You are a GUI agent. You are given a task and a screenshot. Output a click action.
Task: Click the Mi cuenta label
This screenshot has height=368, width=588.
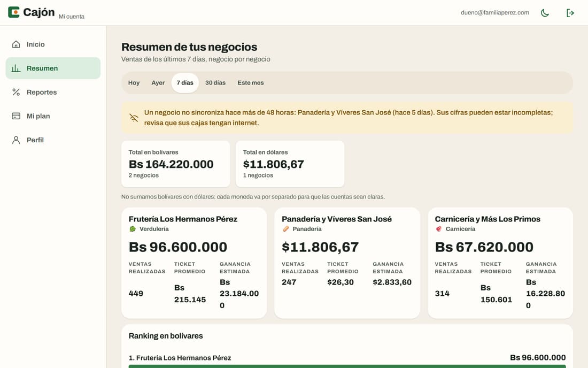coord(72,17)
